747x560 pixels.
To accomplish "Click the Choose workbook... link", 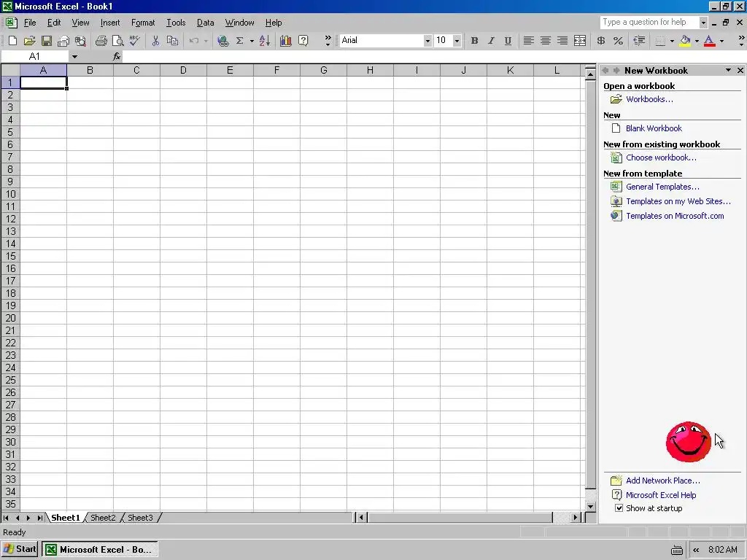I will [x=661, y=157].
